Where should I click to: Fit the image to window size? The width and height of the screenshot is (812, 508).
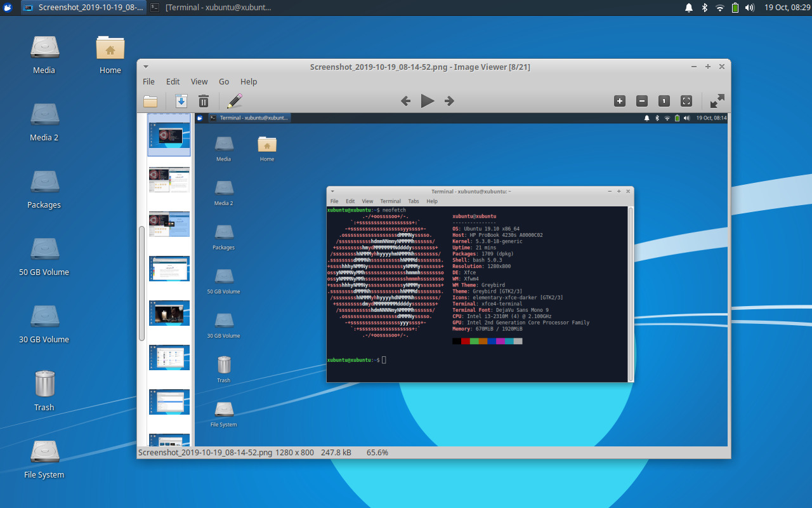[x=686, y=101]
